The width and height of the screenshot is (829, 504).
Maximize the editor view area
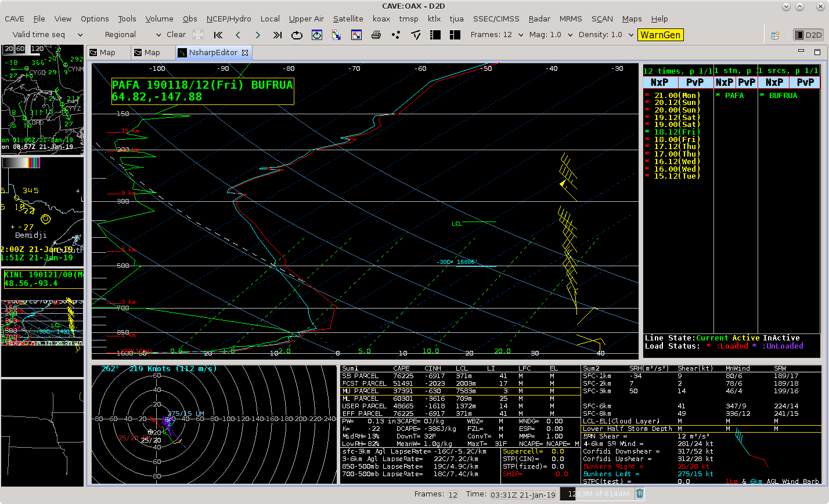[817, 52]
